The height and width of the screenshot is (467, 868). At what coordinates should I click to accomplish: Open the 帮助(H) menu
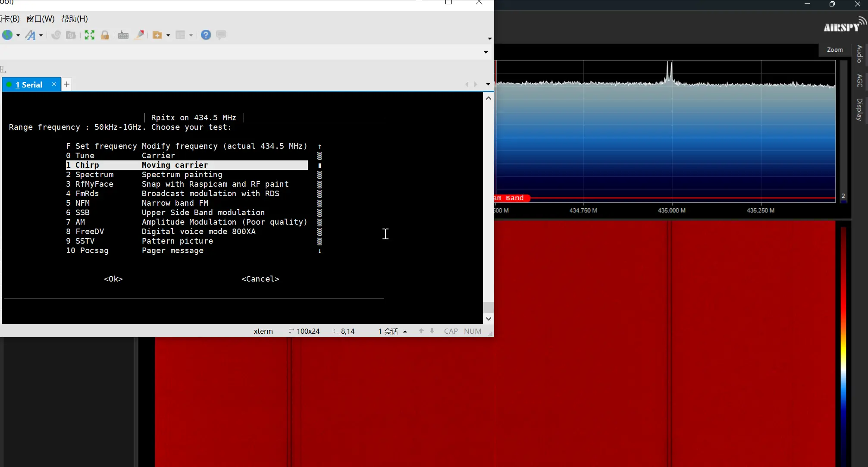pos(74,19)
